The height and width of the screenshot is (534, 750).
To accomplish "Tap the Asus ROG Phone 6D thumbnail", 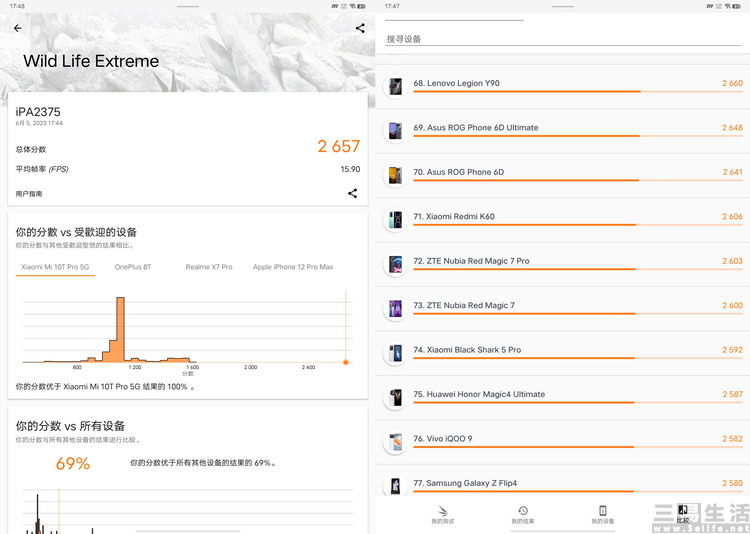I will (x=396, y=175).
